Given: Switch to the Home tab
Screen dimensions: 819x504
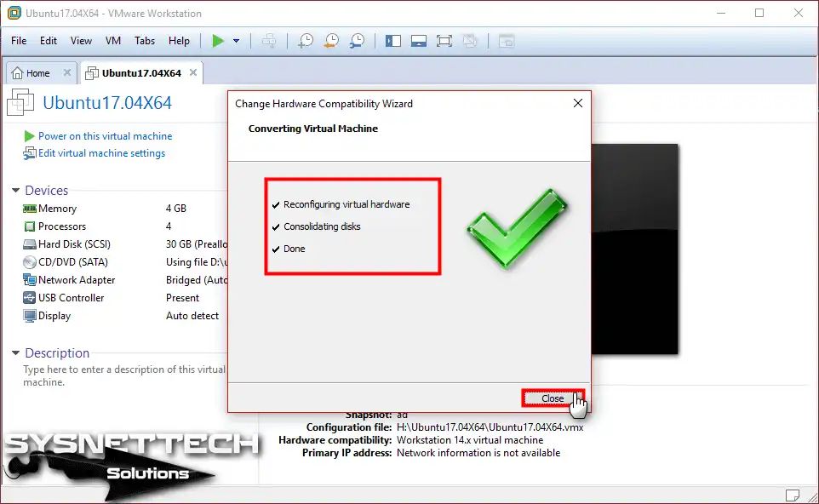Looking at the screenshot, I should (x=37, y=73).
